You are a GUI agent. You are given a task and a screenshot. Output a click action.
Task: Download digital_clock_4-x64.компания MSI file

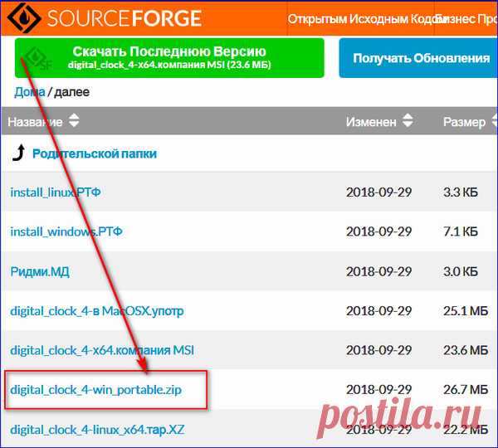coord(102,351)
